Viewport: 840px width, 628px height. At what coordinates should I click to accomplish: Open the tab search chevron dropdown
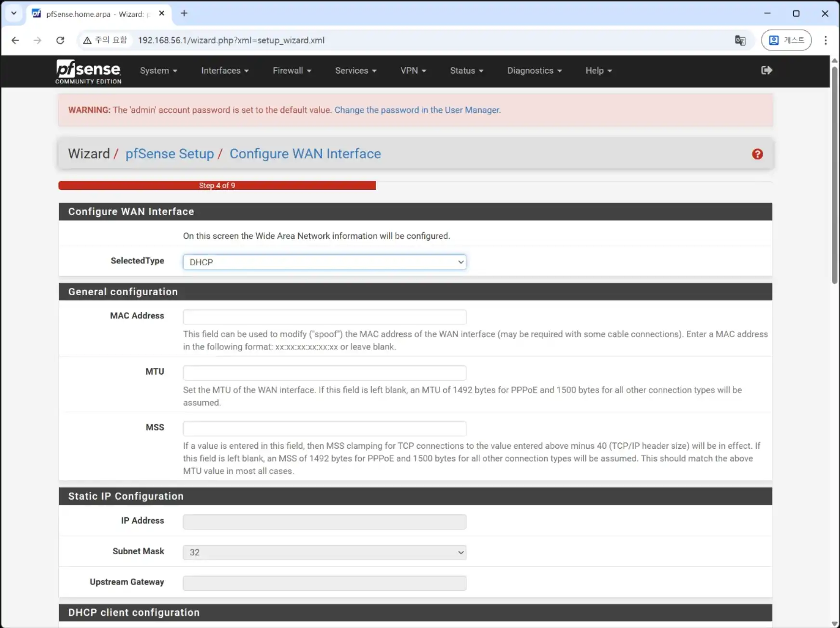pyautogui.click(x=14, y=13)
